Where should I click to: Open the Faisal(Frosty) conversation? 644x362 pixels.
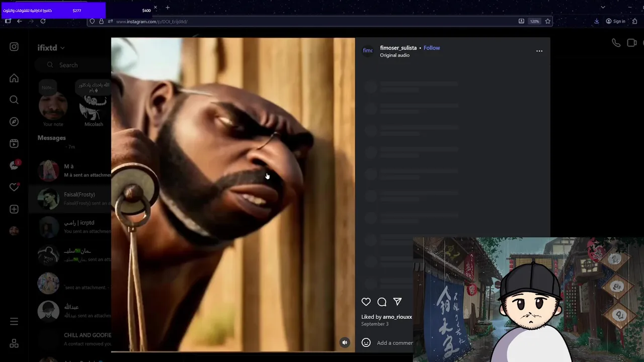coord(69,199)
